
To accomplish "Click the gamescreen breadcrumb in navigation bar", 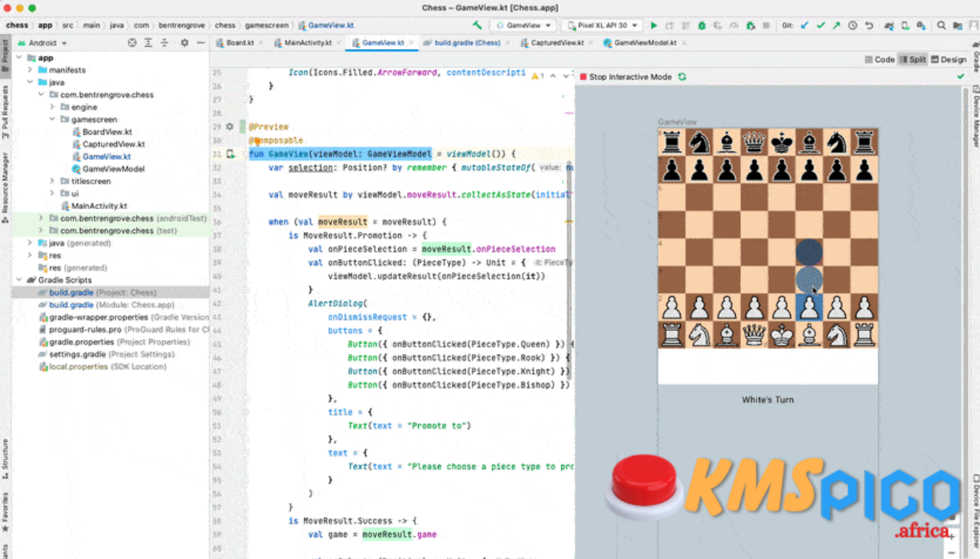I will [x=266, y=25].
